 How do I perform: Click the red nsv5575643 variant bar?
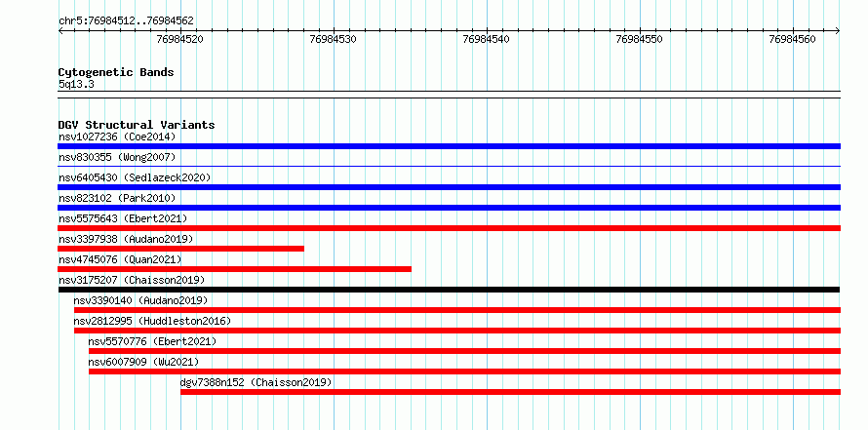[x=449, y=228]
